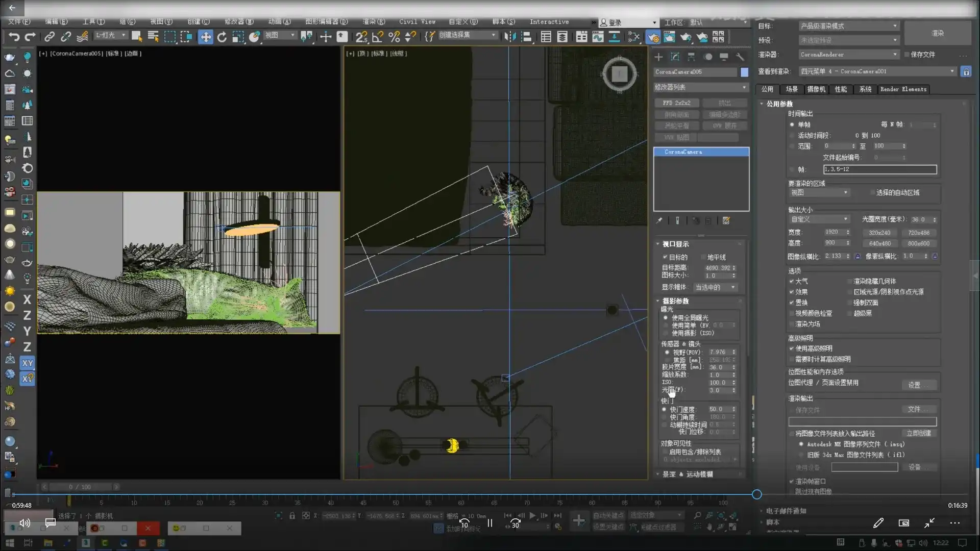Toggle the angle snap icon
Viewport: 980px width, 551px height.
(378, 37)
